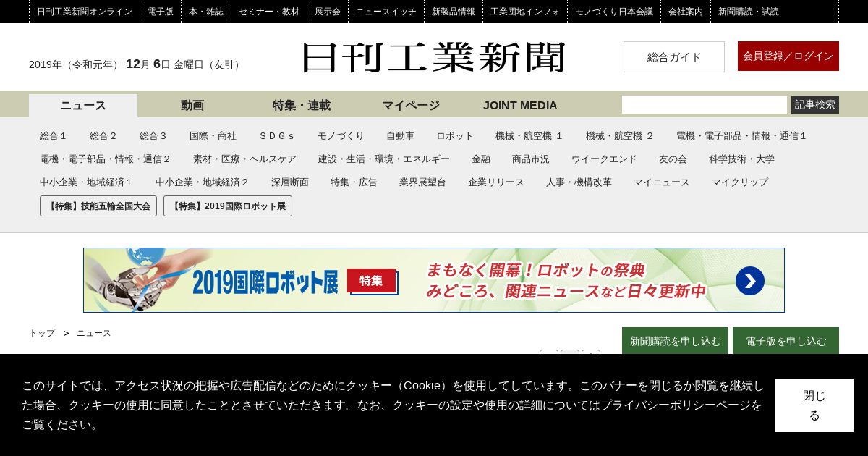Open category 総合２
The width and height of the screenshot is (868, 456).
click(x=103, y=136)
